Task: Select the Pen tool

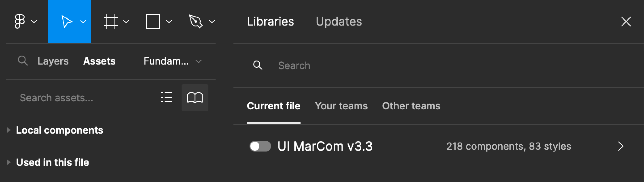Action: pyautogui.click(x=195, y=21)
